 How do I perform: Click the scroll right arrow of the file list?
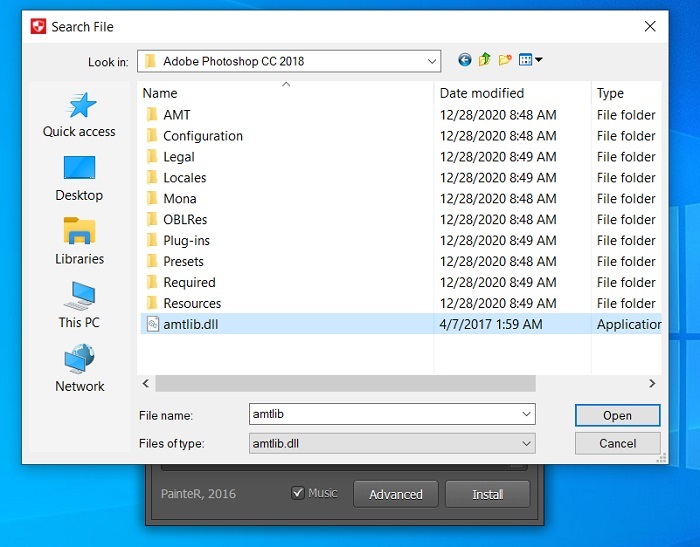click(652, 384)
